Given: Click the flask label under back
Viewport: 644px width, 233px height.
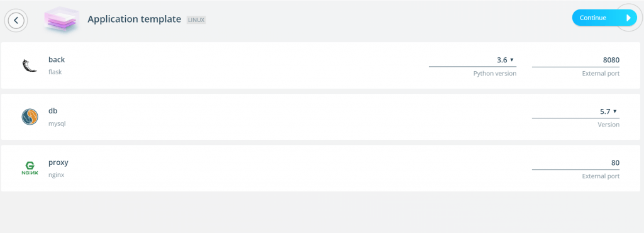Looking at the screenshot, I should click(x=55, y=72).
